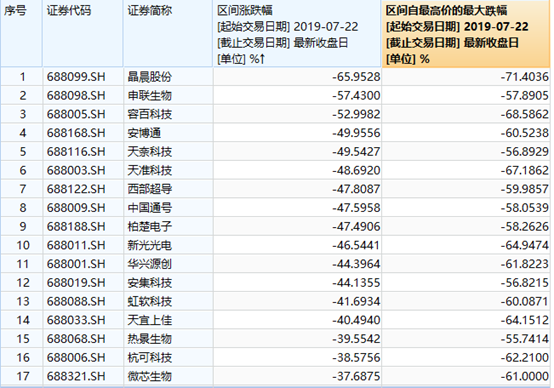This screenshot has width=554, height=388.
Task: Select row number 10
Action: point(23,245)
